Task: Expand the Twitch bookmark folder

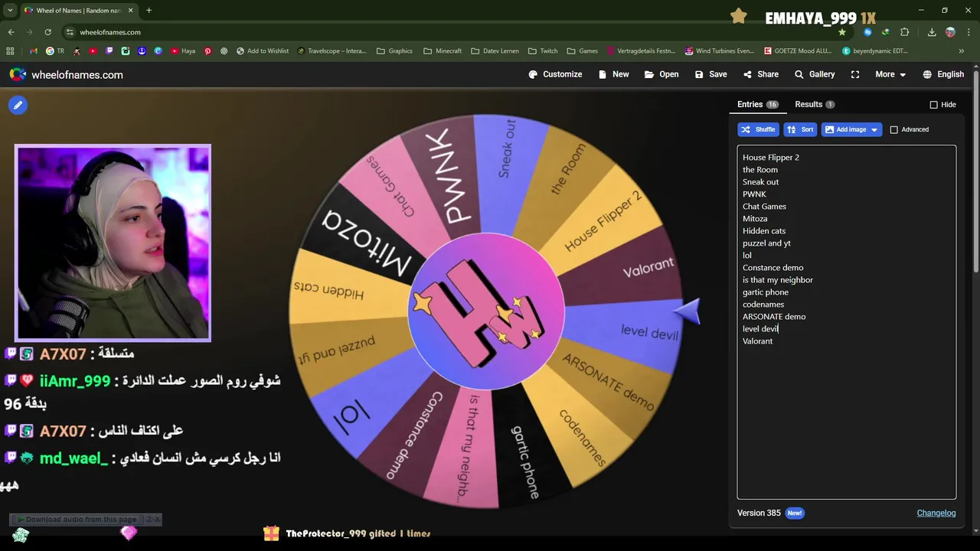Action: [x=543, y=51]
